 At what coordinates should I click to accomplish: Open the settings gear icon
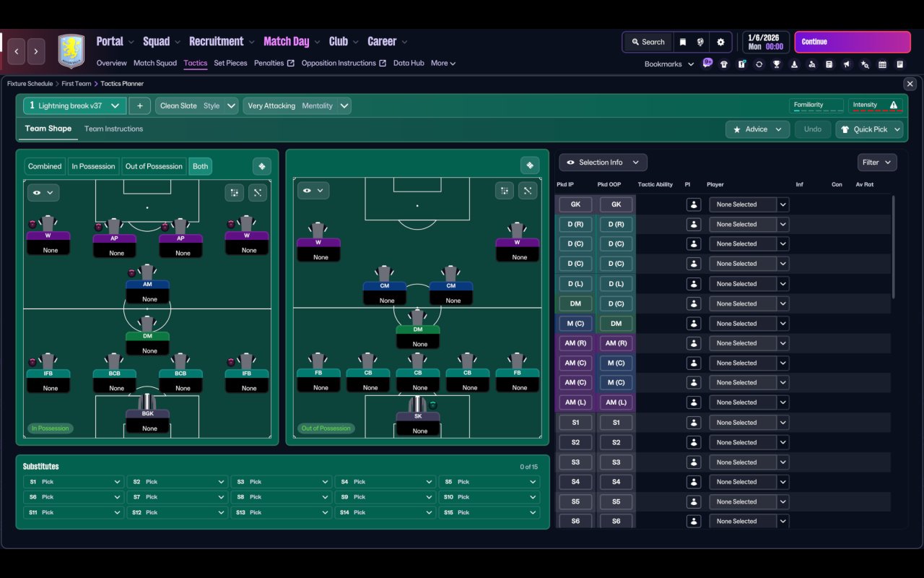(x=720, y=42)
